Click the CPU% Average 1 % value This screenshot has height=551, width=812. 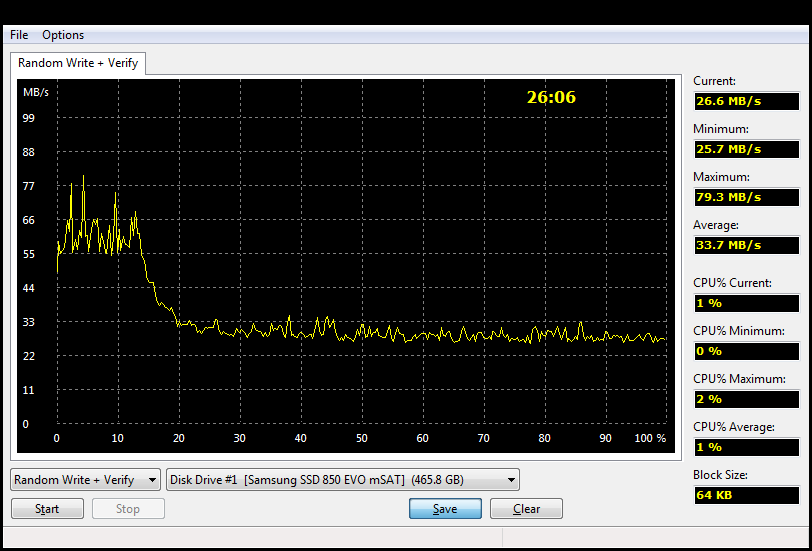[x=747, y=447]
